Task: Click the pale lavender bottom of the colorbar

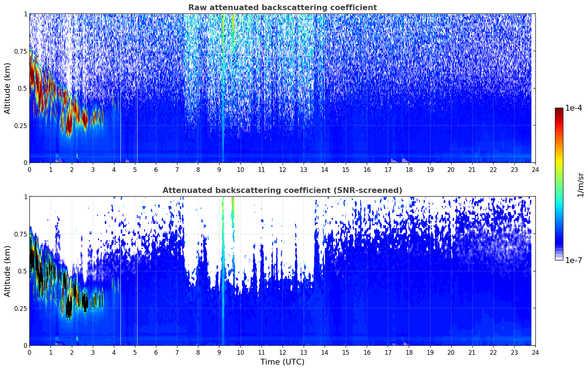Action: click(x=559, y=258)
